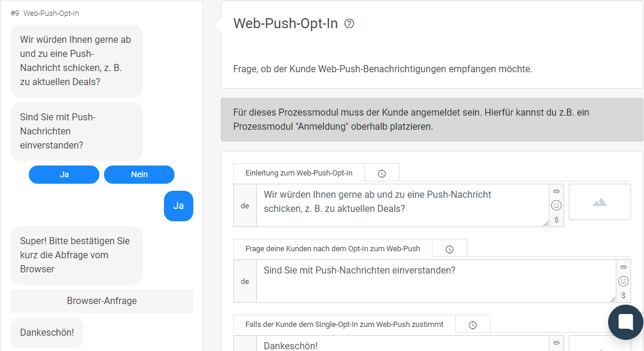Select the 'Einleitung zum Web-Push-Opt-In' tab label

pyautogui.click(x=297, y=173)
